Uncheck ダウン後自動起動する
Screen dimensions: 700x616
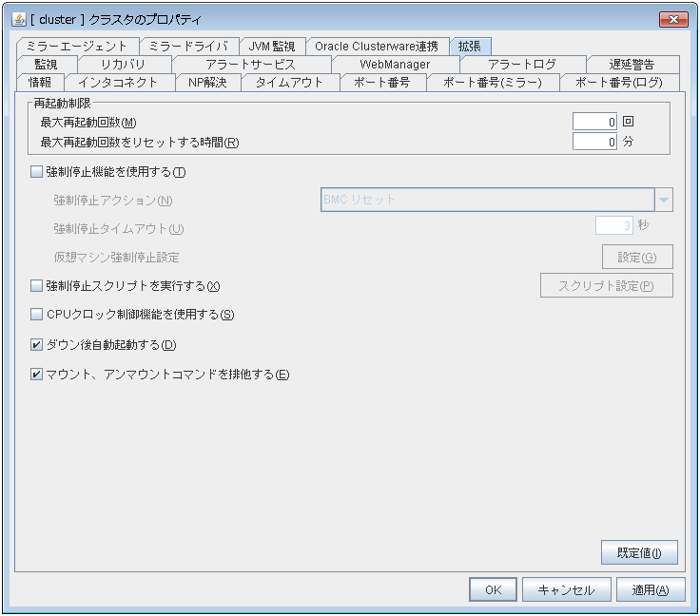click(37, 344)
